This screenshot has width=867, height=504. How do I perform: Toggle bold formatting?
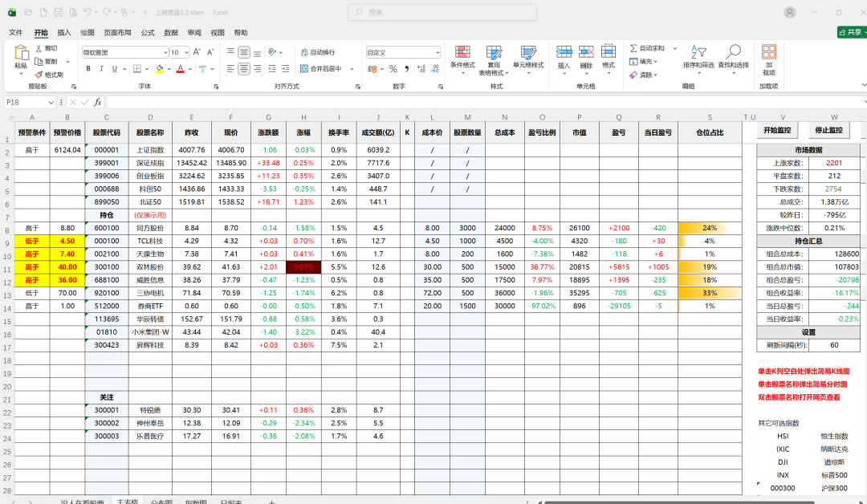click(x=88, y=69)
